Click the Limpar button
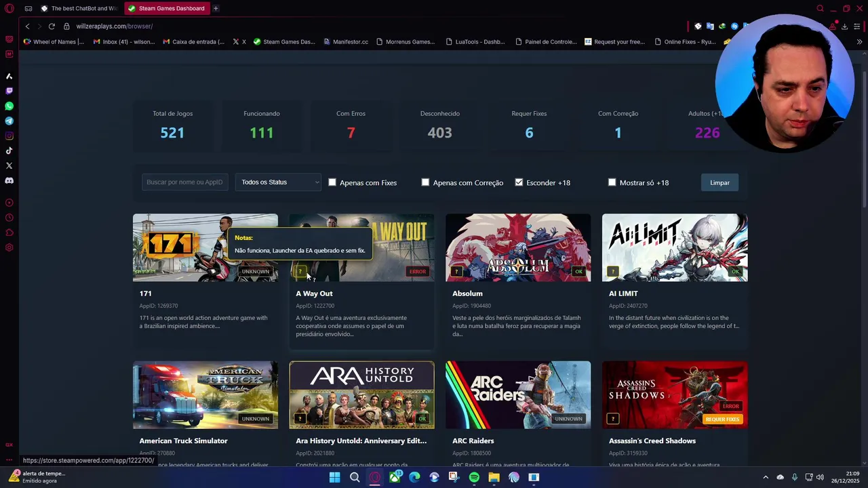868x488 pixels. [719, 182]
